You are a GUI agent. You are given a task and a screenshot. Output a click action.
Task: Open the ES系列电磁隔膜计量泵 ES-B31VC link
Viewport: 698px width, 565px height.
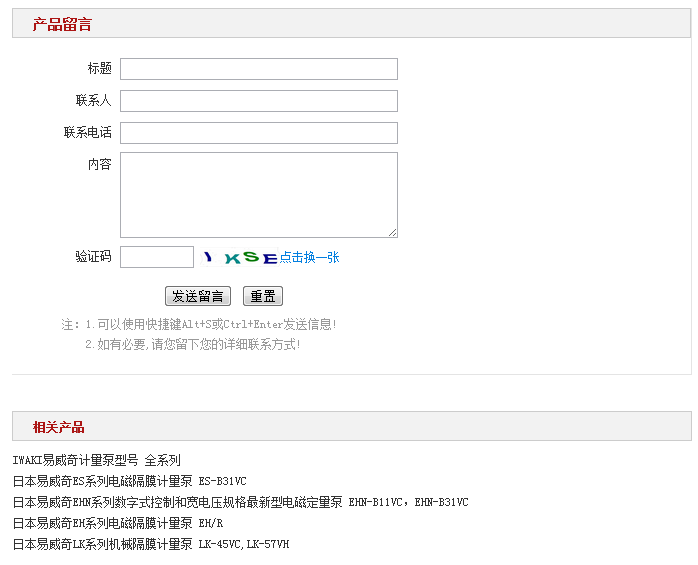130,481
